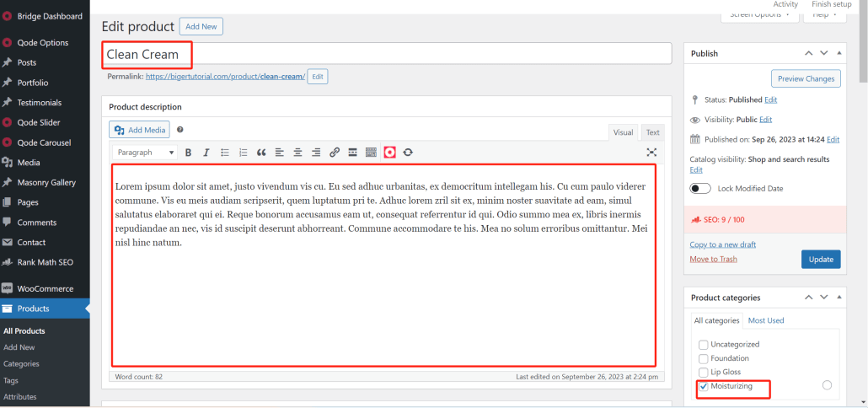Align text left
This screenshot has width=868, height=408.
coord(280,153)
